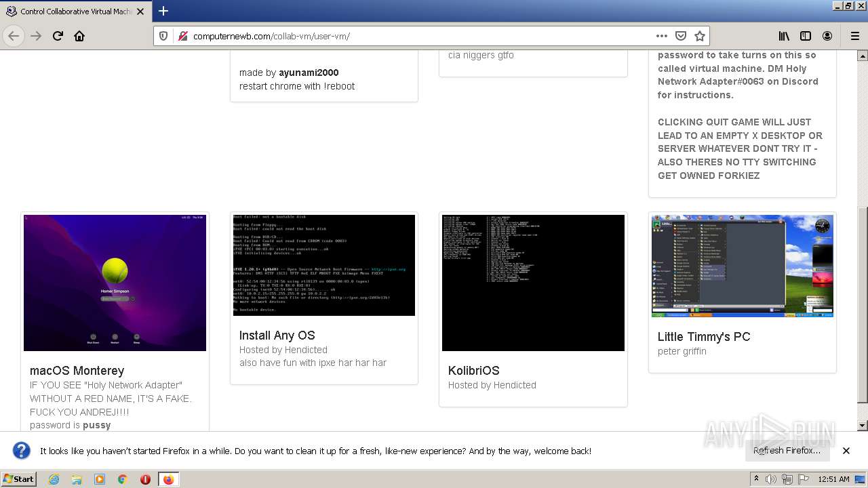
Task: Select the Control Collaborative Virtual Machine tab
Action: [x=75, y=12]
